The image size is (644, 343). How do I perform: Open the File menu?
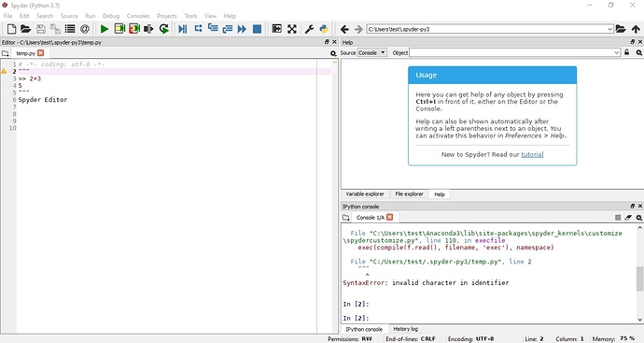(x=7, y=16)
